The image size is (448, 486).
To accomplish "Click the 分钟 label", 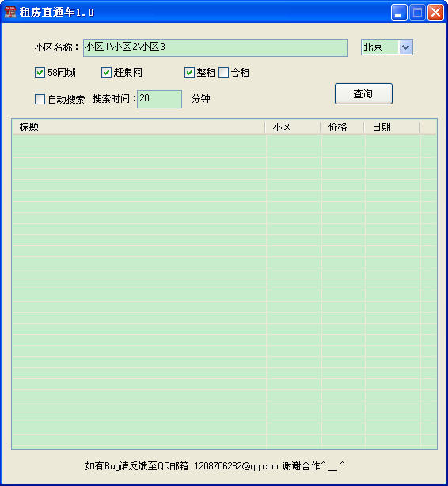I will pyautogui.click(x=200, y=99).
